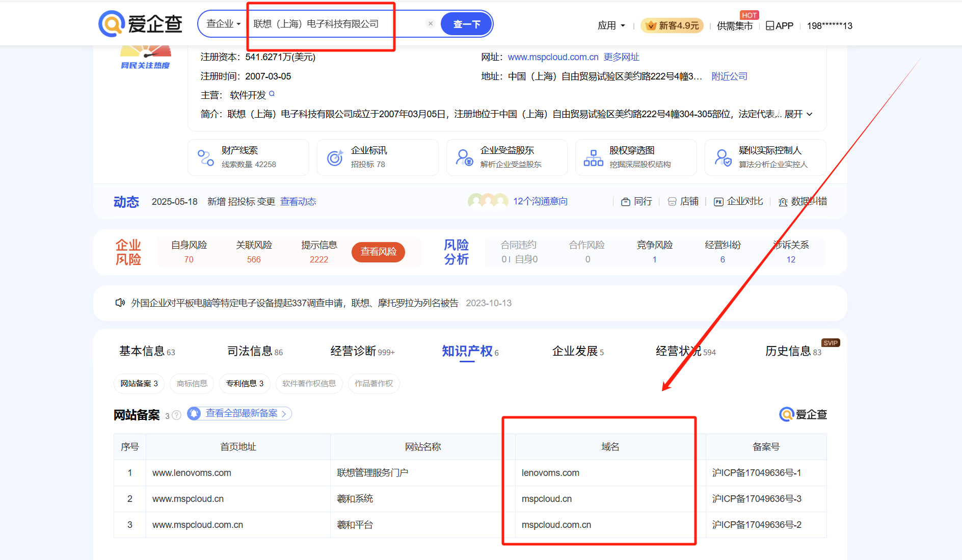Open the 财产线索 card icon

click(x=206, y=157)
